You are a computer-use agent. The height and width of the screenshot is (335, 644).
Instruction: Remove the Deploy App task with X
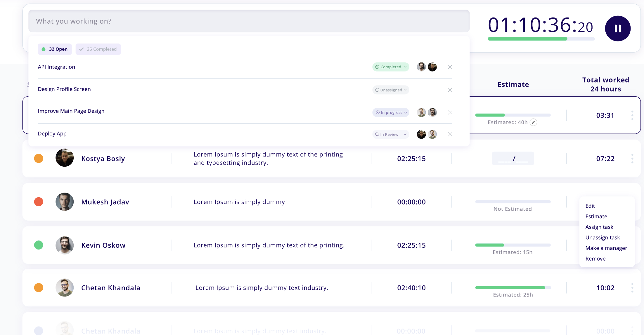(450, 134)
